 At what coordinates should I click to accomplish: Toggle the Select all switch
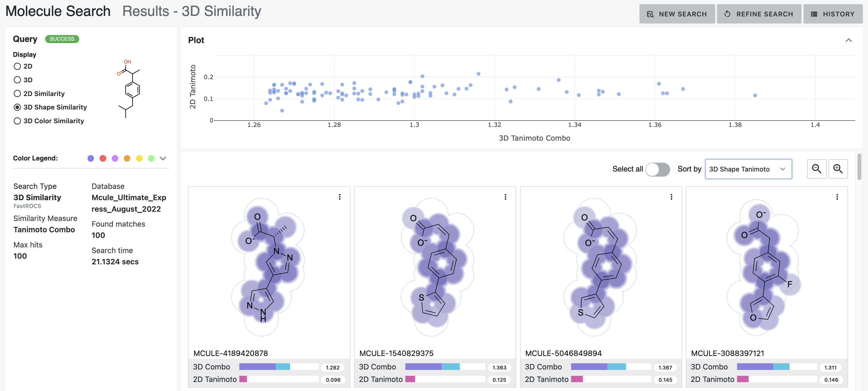[657, 169]
